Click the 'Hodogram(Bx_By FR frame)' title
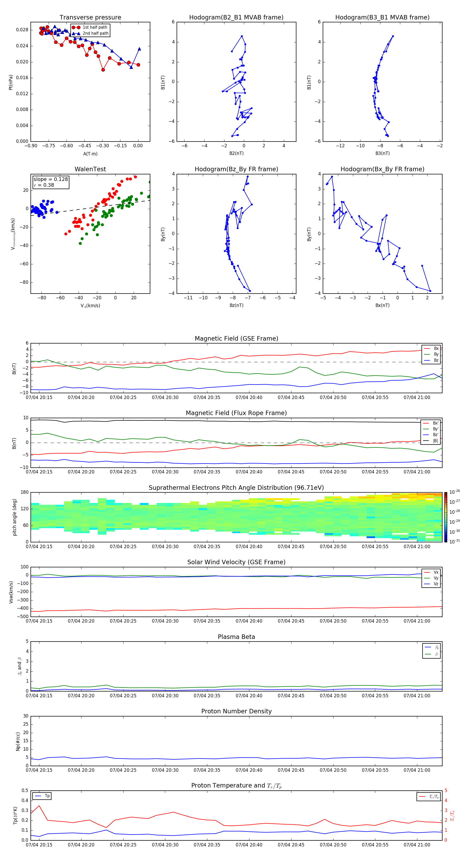Viewport: 473px width, 868px height. pyautogui.click(x=382, y=169)
